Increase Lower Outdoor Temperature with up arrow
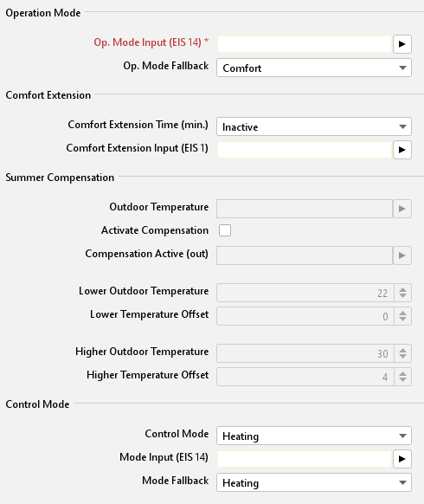This screenshot has height=504, width=424. (403, 289)
